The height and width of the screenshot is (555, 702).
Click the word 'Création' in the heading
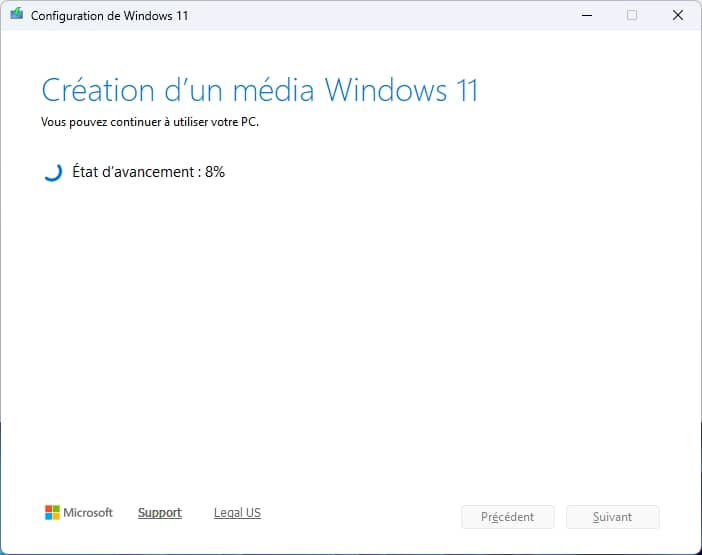[99, 90]
